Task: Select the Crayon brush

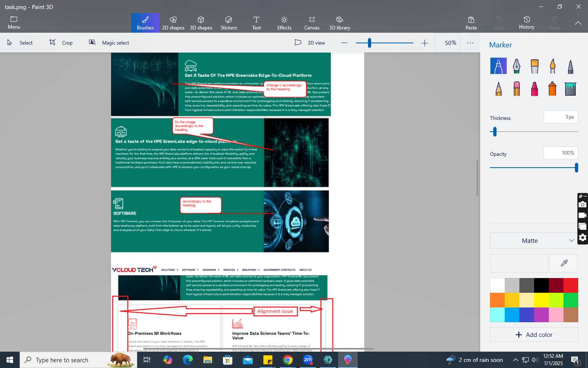Action: [535, 89]
